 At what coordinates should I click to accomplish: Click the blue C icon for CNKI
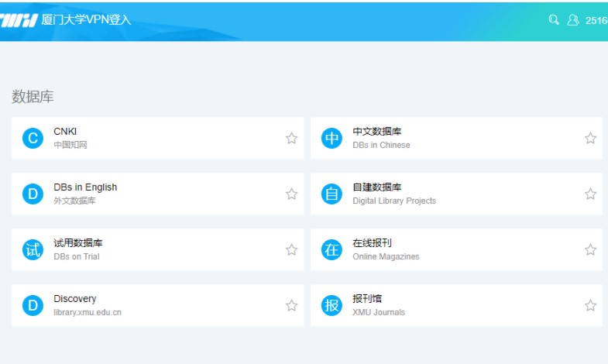click(33, 138)
